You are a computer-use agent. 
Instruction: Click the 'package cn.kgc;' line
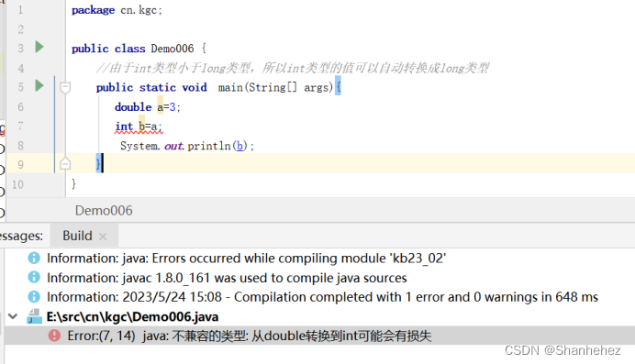(117, 10)
